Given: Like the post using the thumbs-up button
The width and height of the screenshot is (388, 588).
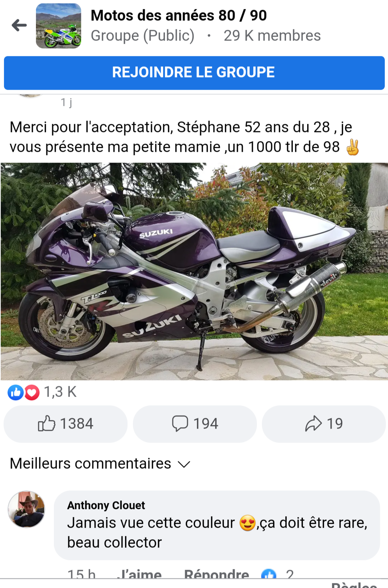Looking at the screenshot, I should coord(65,424).
